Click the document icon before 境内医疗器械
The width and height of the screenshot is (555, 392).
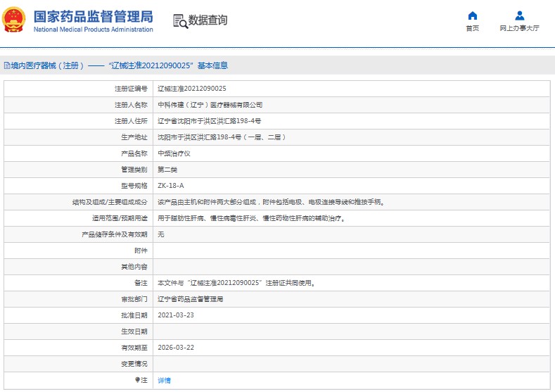(7, 65)
